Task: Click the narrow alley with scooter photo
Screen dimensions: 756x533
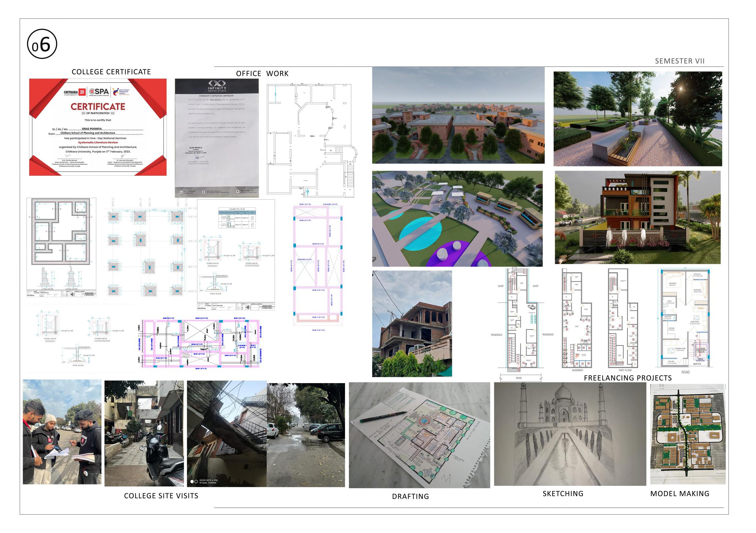Action: [144, 433]
